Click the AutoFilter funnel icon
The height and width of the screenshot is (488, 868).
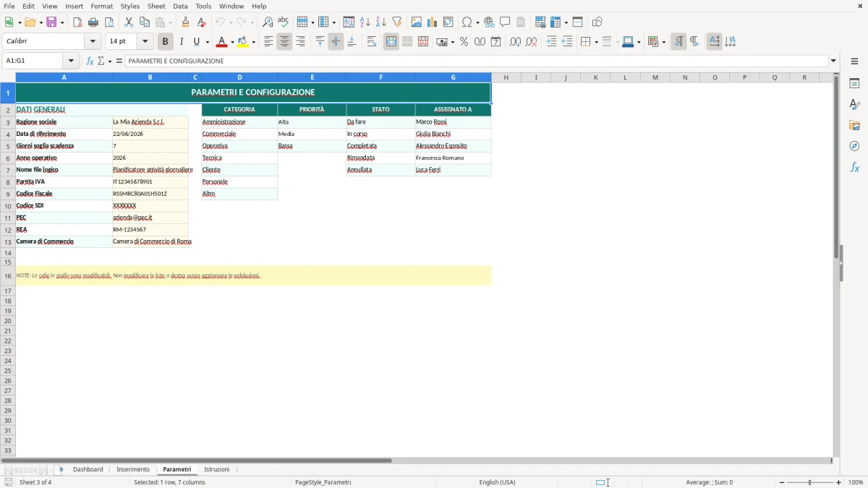[397, 22]
